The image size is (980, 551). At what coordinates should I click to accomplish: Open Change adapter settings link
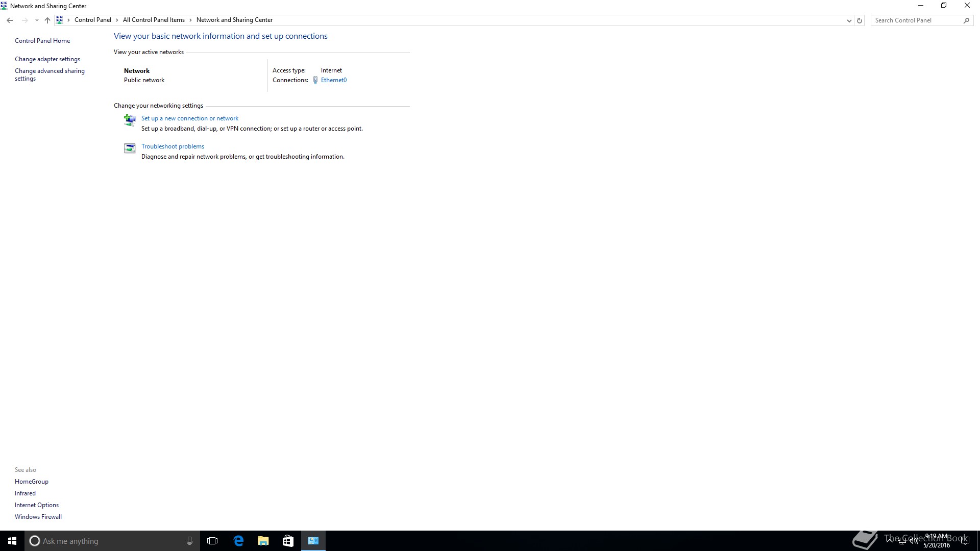pos(47,59)
